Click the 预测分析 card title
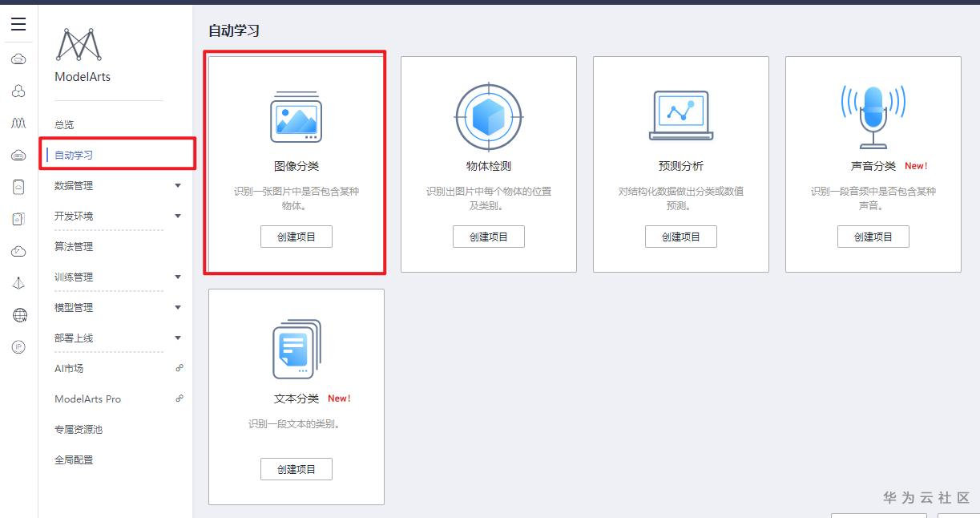 (681, 166)
